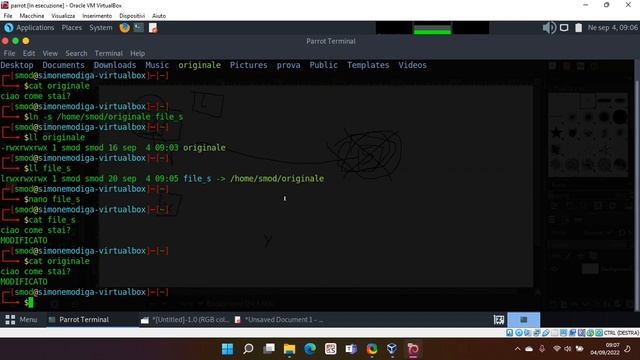Open the Applications menu in Parrot panel
The height and width of the screenshot is (360, 640).
click(35, 28)
